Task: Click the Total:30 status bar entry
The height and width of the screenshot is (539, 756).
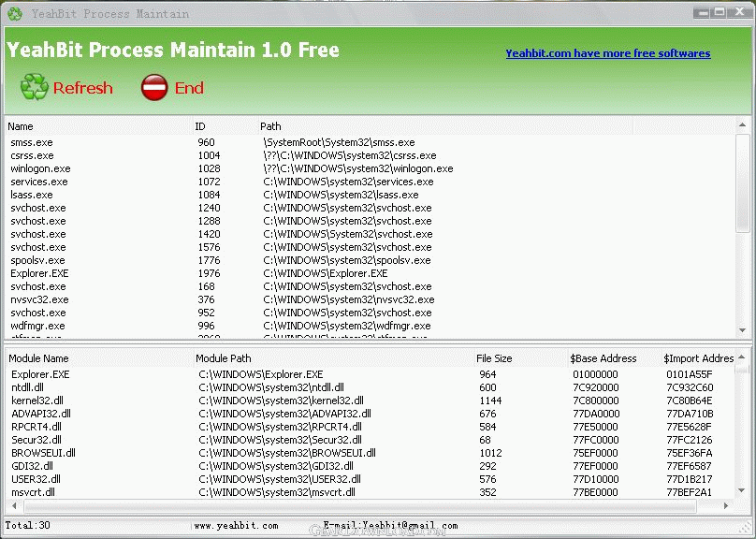Action: 27,525
